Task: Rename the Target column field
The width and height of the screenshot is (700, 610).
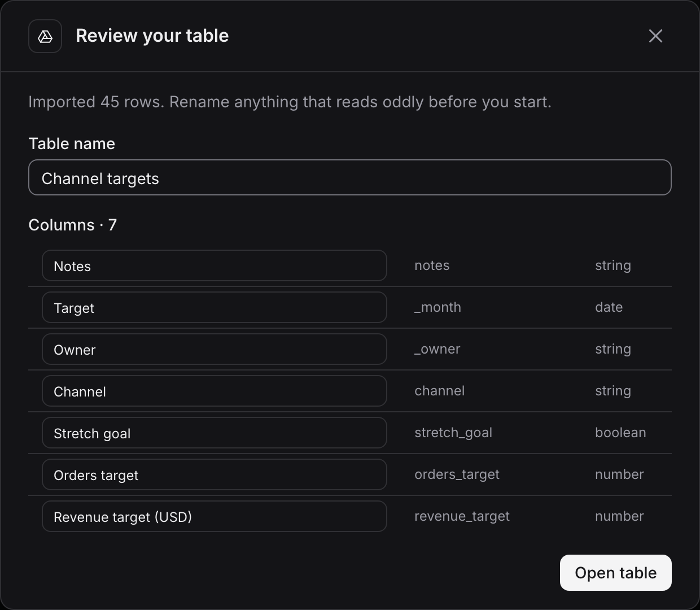Action: tap(215, 307)
